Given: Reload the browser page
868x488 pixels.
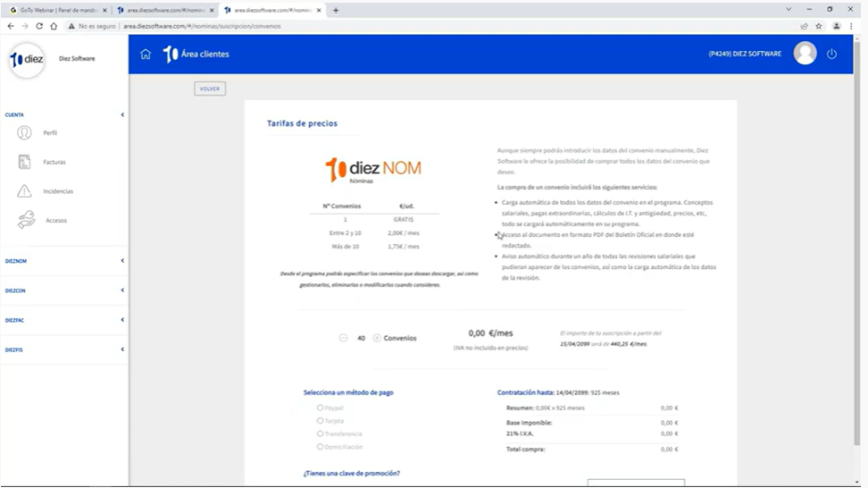Looking at the screenshot, I should pos(39,26).
